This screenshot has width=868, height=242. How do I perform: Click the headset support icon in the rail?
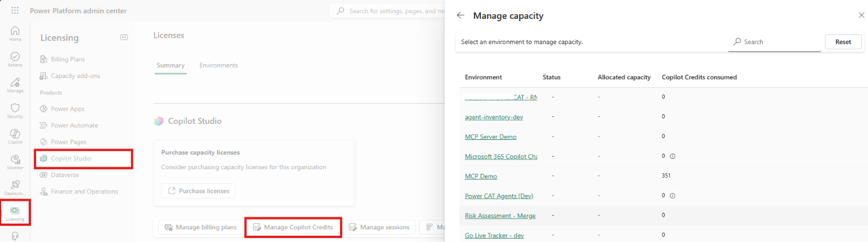coord(15,236)
